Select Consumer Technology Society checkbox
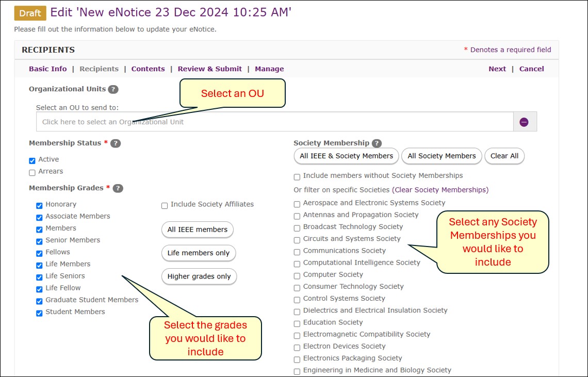 point(297,288)
